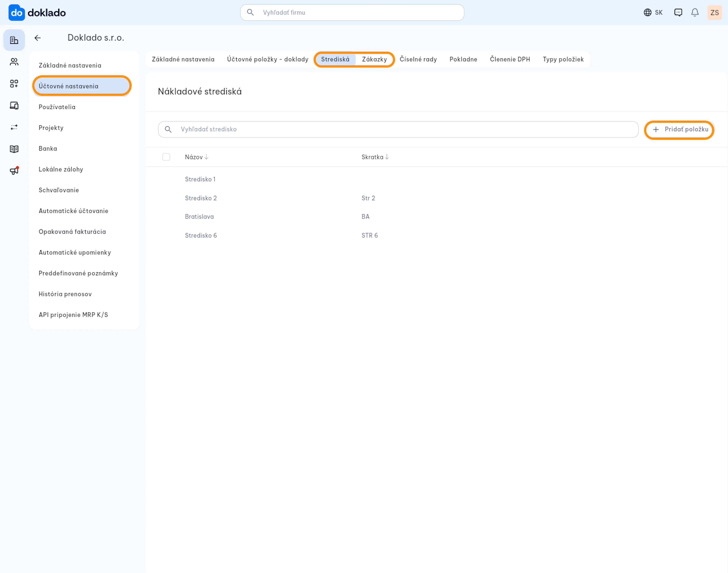Select the Stredisko 2 row

437,198
